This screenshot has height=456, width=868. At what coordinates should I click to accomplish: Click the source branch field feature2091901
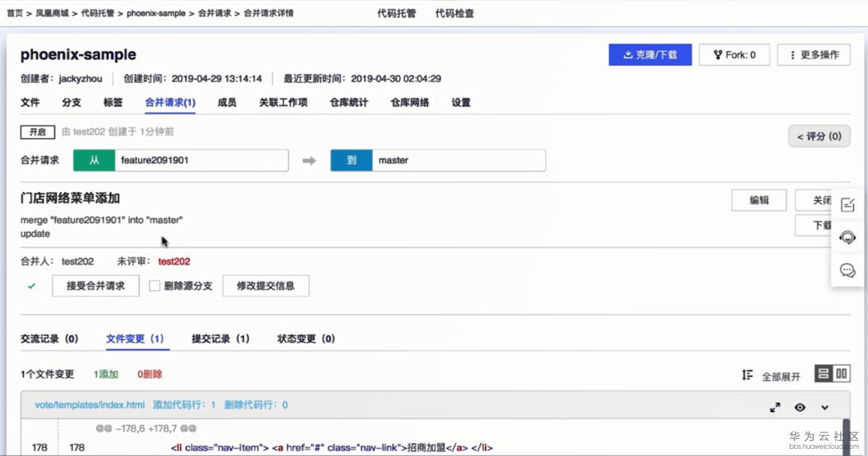[201, 161]
